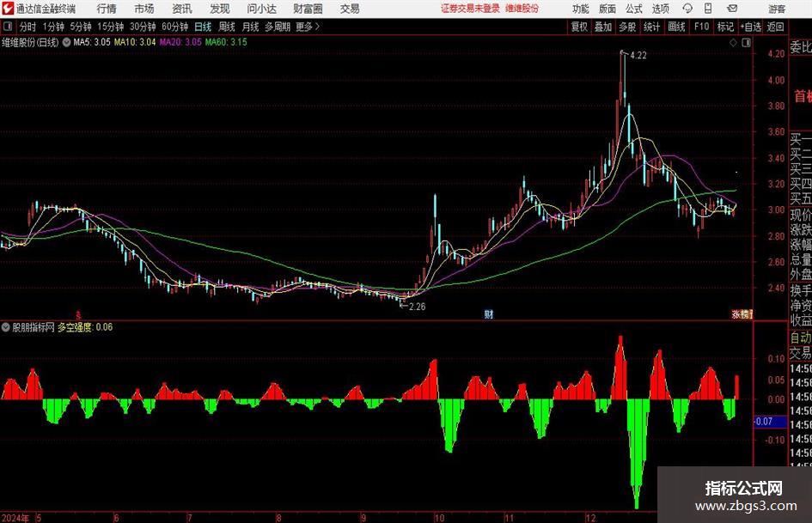The height and width of the screenshot is (523, 812).
Task: Open the 资讯 menu
Action: click(182, 9)
